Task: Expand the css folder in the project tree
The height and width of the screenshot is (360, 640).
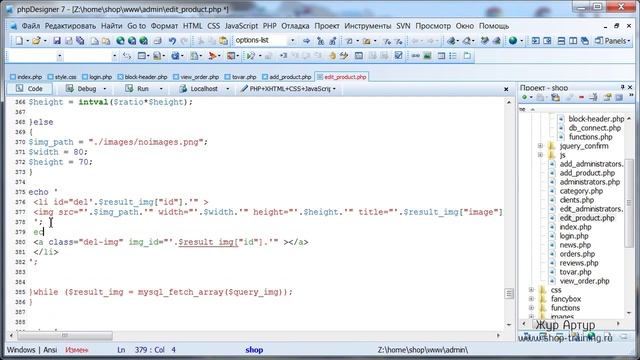Action: coord(531,290)
